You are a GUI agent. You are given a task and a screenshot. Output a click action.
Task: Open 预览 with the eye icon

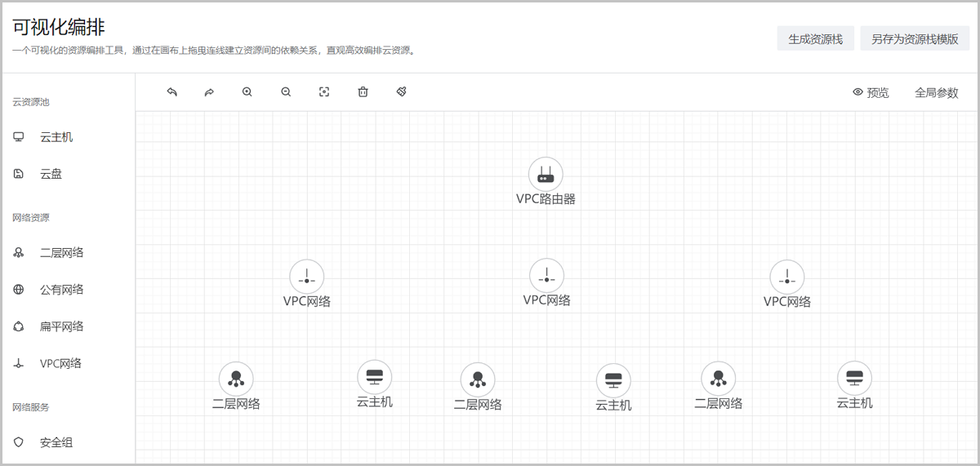click(870, 92)
